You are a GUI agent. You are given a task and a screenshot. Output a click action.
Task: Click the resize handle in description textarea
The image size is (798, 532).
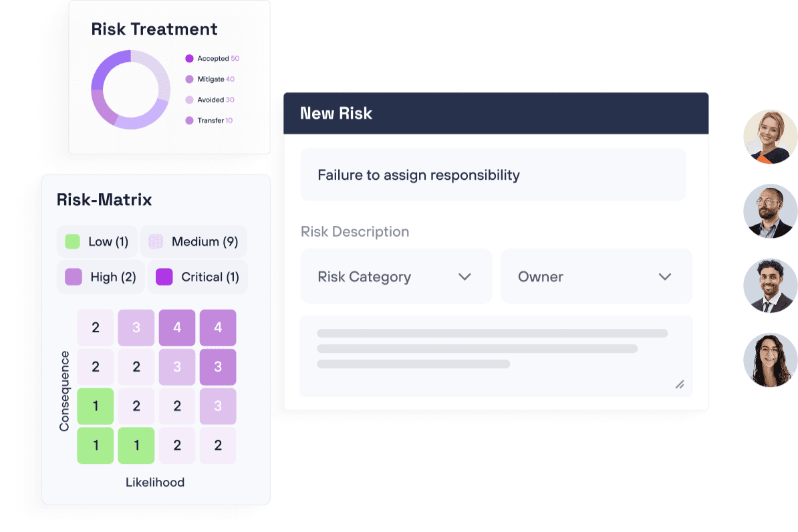tap(680, 384)
